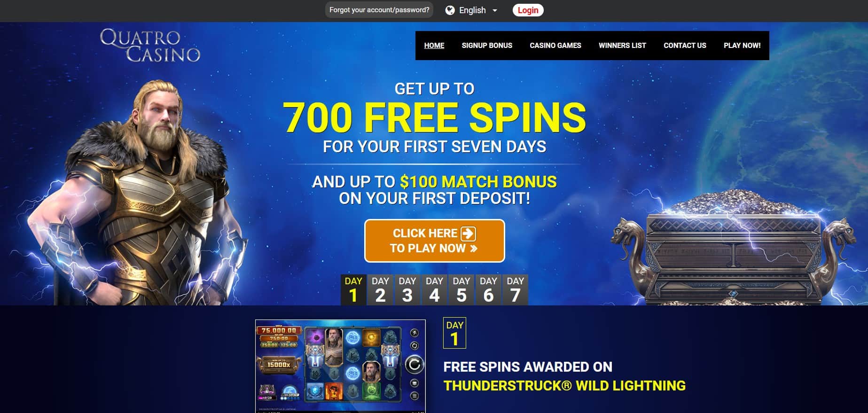
Task: Switch to the Day 5 tab
Action: pos(461,290)
